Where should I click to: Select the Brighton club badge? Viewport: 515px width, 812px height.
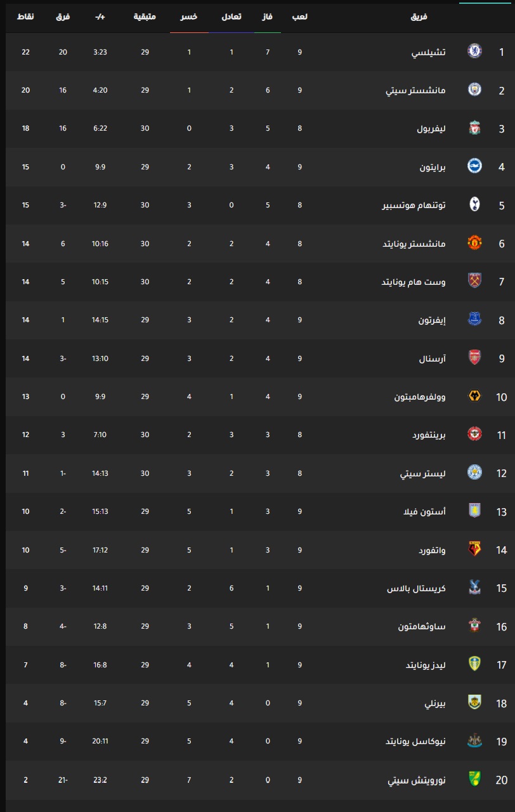click(x=474, y=166)
